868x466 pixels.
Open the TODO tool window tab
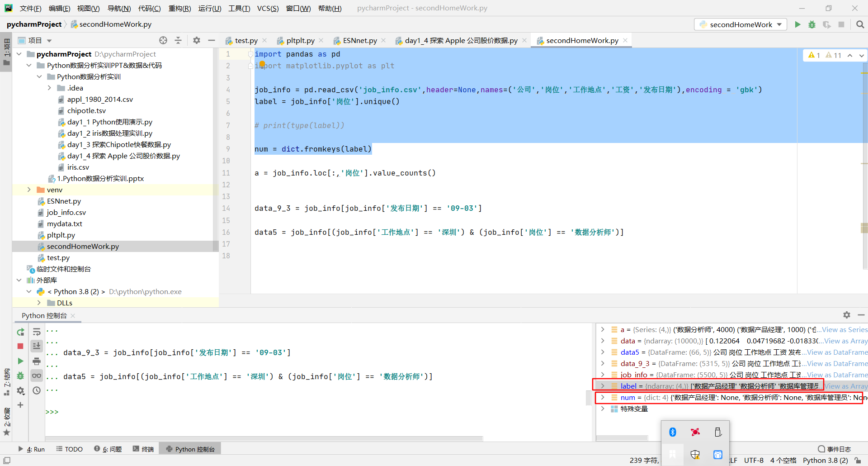point(70,449)
